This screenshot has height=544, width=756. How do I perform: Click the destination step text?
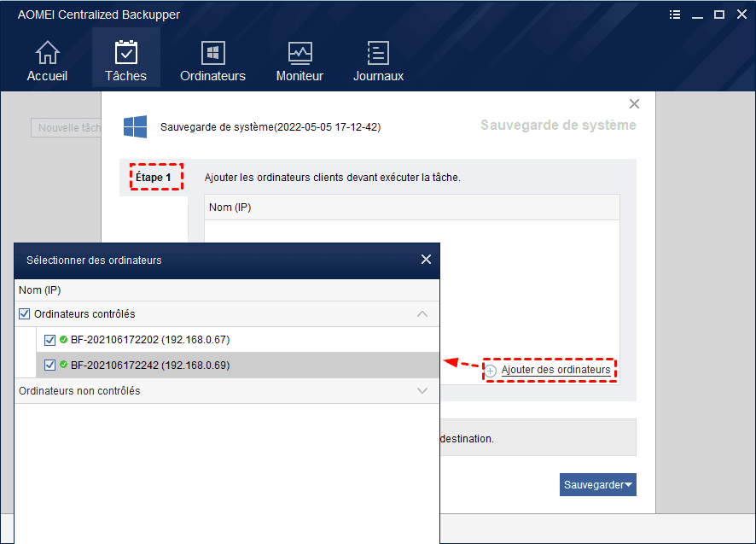pos(468,439)
